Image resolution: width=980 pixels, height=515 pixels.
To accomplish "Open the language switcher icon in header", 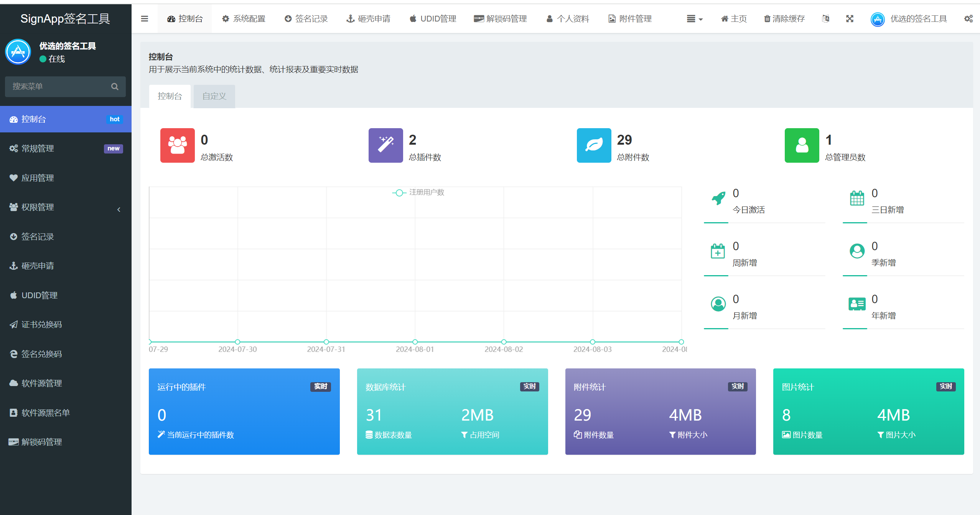I will [x=825, y=18].
